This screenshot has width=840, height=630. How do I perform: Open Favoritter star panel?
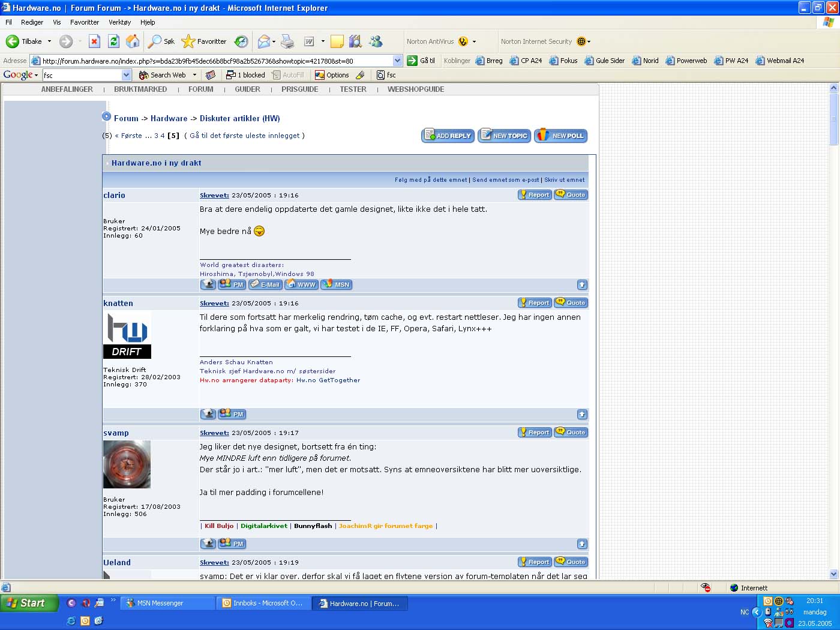204,41
